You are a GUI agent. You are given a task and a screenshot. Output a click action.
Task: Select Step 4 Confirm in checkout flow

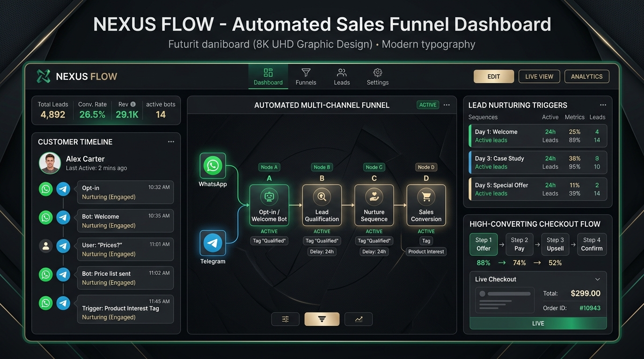592,244
